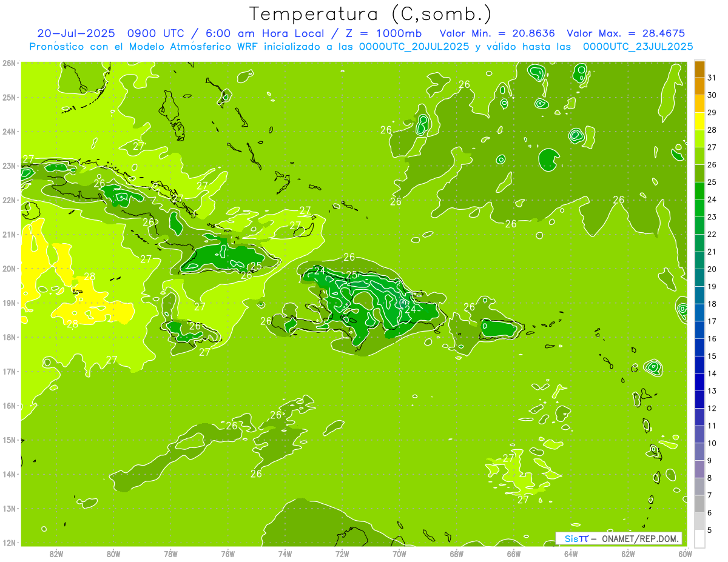728x562 pixels.
Task: Click the "80W" longitude axis label
Action: [x=113, y=554]
